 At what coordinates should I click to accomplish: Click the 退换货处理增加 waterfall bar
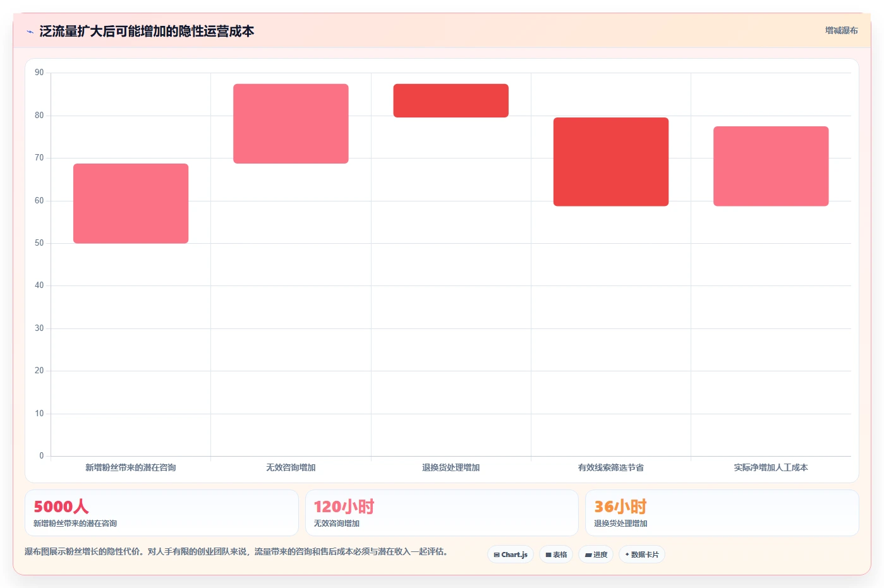click(x=451, y=100)
